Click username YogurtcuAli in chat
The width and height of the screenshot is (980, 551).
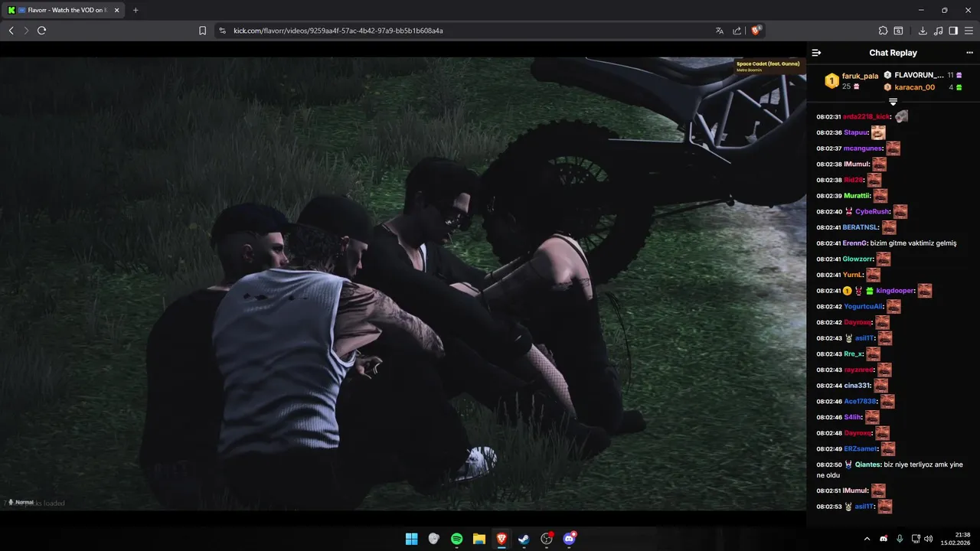pos(864,307)
